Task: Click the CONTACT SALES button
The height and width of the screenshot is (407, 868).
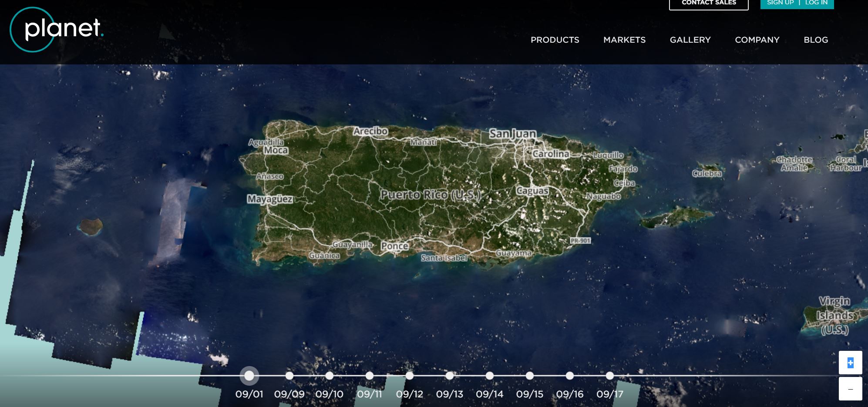Action: pos(709,3)
